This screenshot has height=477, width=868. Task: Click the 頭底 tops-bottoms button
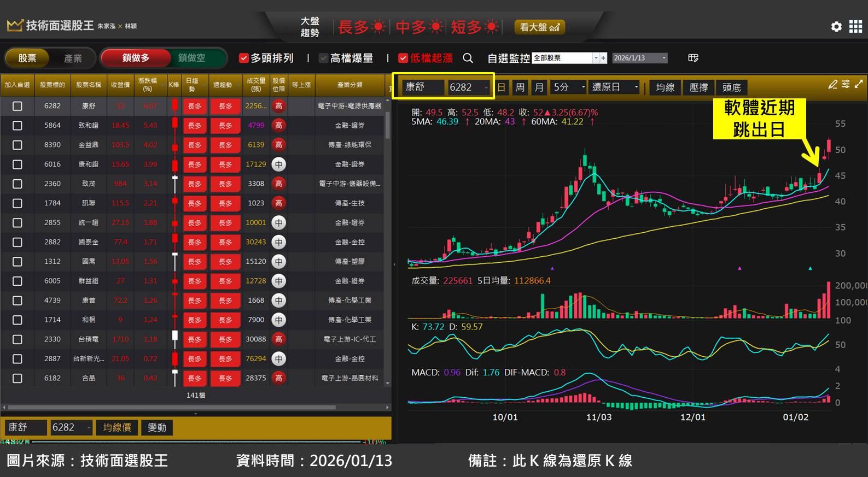tap(731, 87)
